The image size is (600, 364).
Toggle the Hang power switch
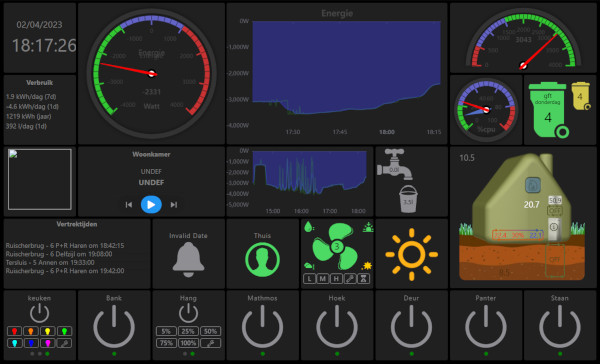pyautogui.click(x=188, y=313)
